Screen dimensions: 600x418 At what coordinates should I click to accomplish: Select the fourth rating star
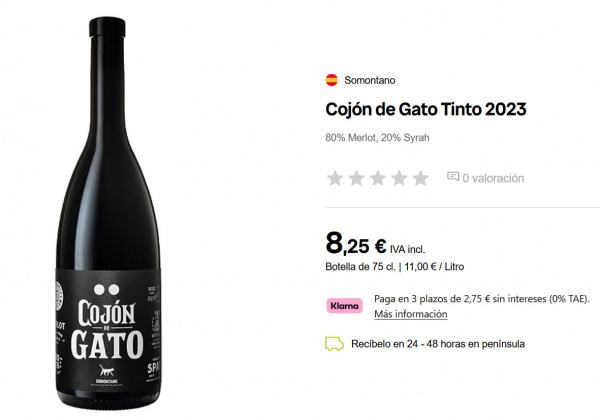399,178
